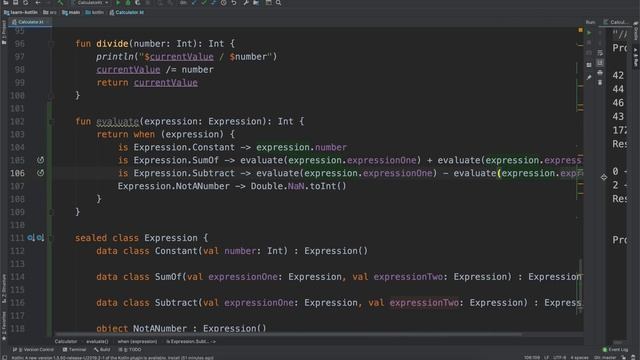Open the Version Control tool window
The image size is (640, 360).
(33, 349)
